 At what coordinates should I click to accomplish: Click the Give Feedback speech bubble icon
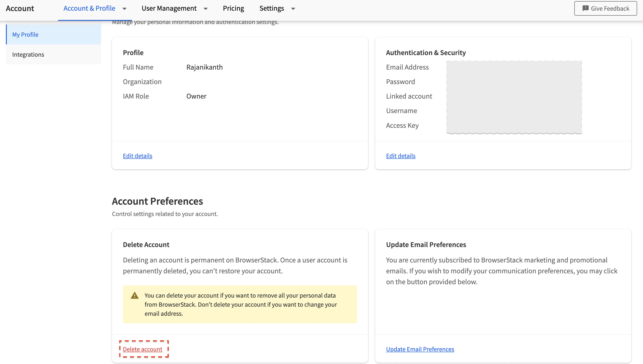point(585,8)
